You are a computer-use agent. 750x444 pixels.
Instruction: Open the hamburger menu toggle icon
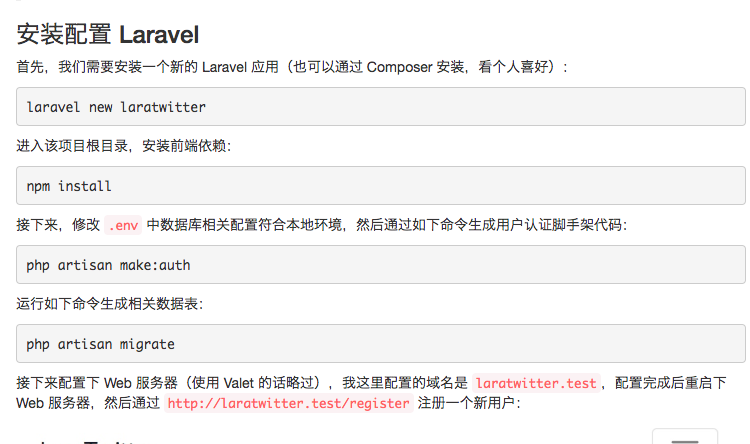point(685,436)
